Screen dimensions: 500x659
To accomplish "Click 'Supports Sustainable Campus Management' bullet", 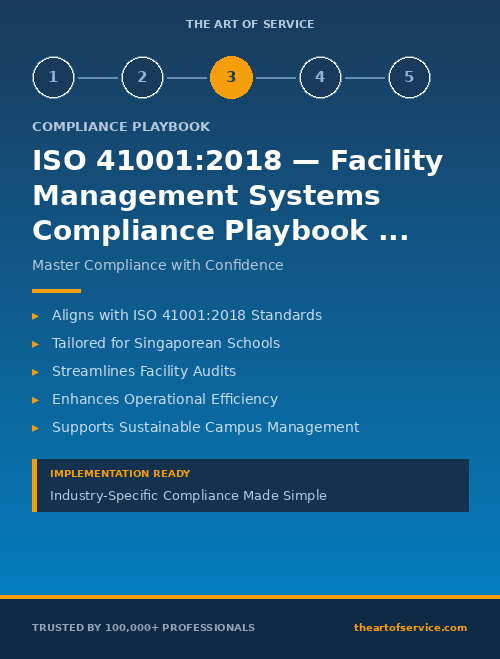I will pyautogui.click(x=205, y=427).
